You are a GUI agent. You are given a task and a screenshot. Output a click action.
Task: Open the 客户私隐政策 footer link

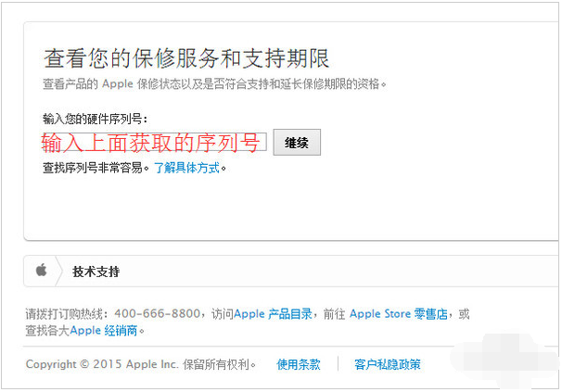(388, 364)
